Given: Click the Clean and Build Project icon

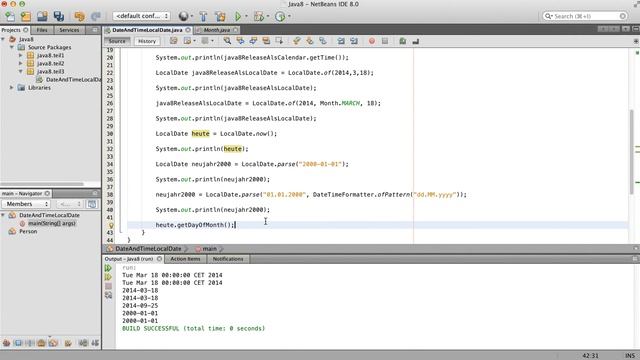Looking at the screenshot, I should (220, 16).
